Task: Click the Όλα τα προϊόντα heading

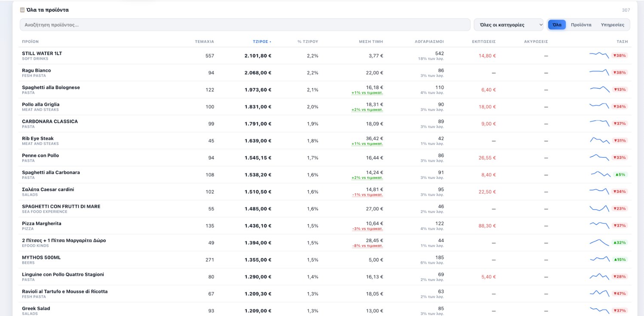Action: click(47, 10)
